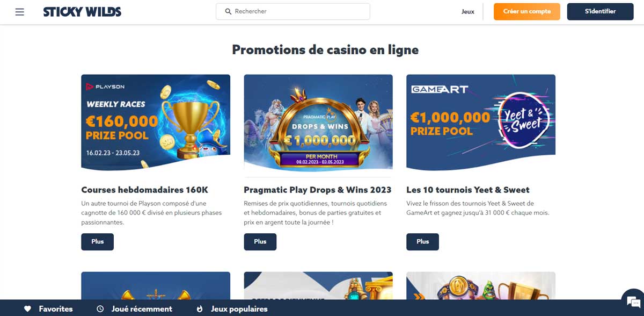The image size is (644, 316).
Task: Click the heart icon beside Favorites
Action: [28, 309]
